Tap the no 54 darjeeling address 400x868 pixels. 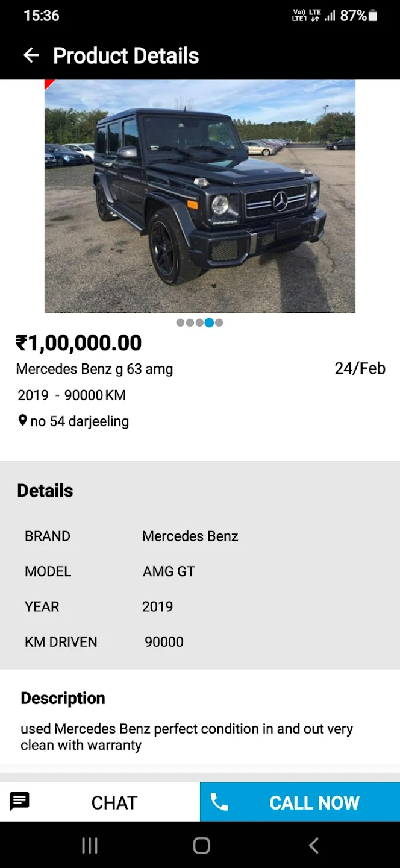click(80, 421)
